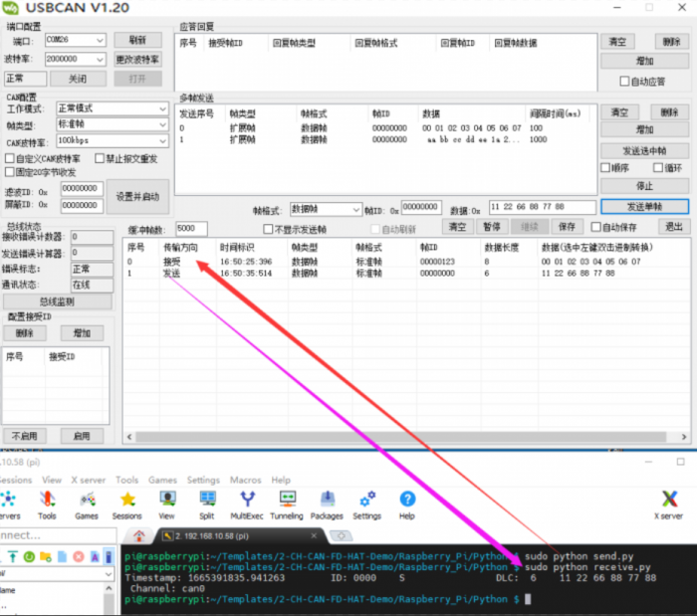Image resolution: width=697 pixels, height=616 pixels.
Task: Enable the 自动应答 checkbox
Action: click(624, 81)
